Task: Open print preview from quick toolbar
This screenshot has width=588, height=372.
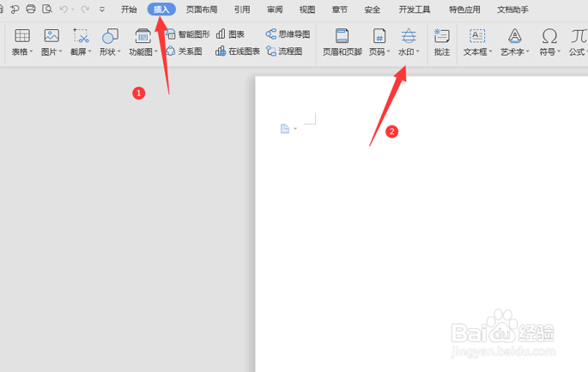Action: tap(47, 9)
